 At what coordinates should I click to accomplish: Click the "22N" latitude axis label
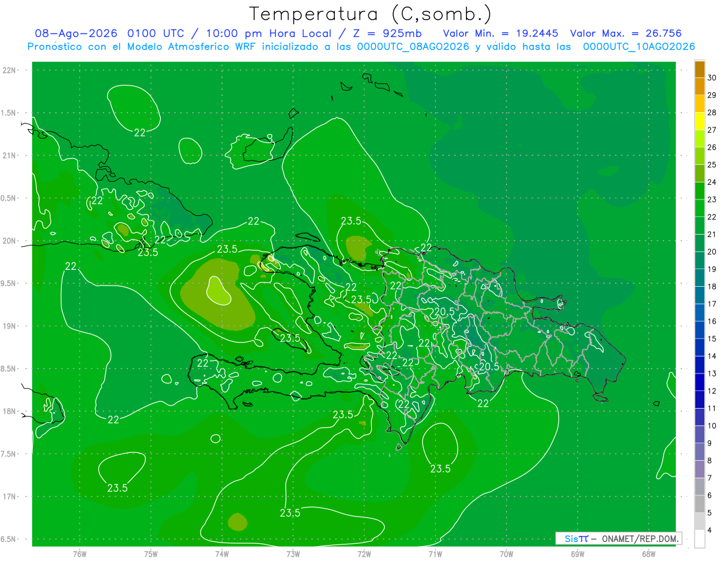10,70
